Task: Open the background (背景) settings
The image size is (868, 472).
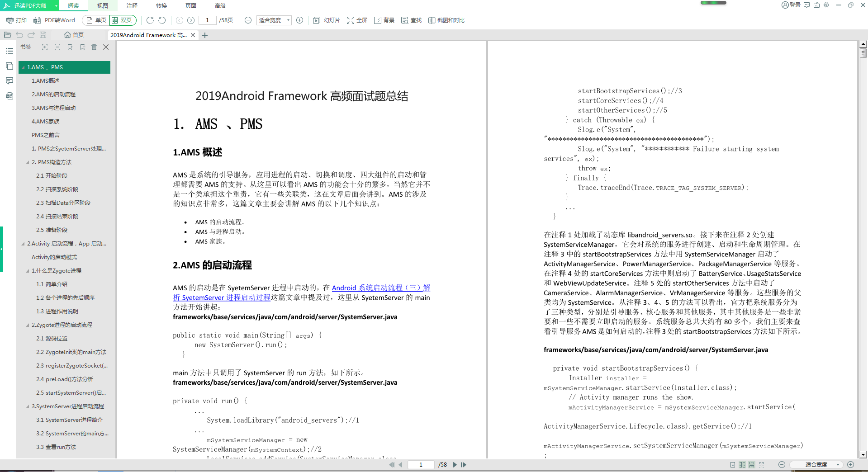Action: (384, 20)
